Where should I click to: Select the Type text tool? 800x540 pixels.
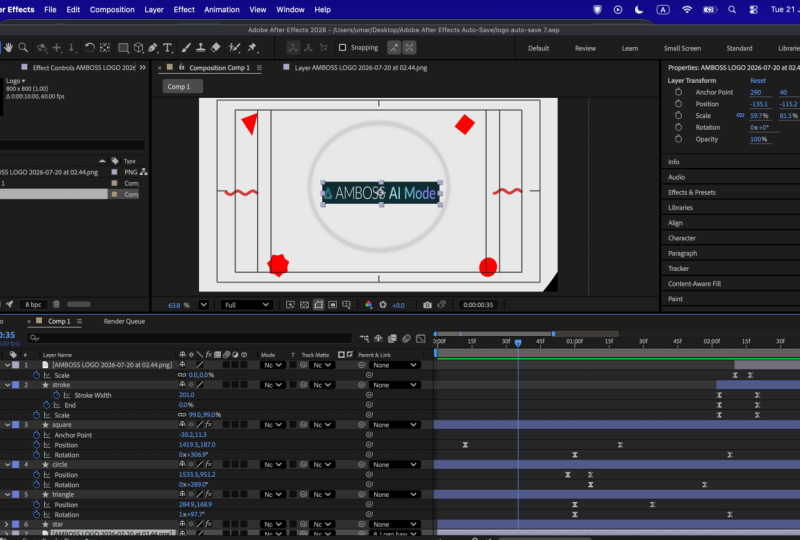point(167,47)
